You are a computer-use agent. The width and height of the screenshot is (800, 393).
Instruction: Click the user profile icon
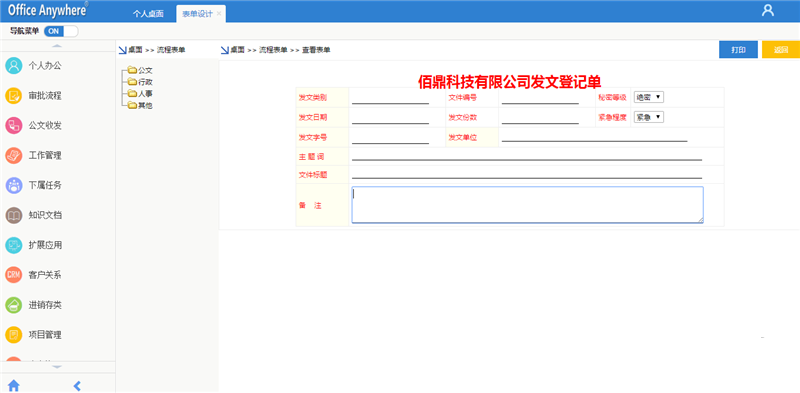[x=768, y=10]
